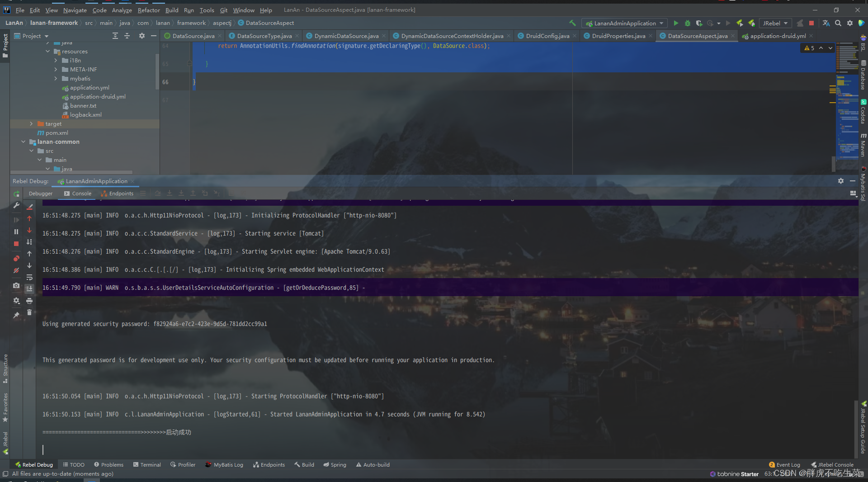Open IDE settings gear in top toolbar
Viewport: 868px width, 482px height.
click(x=850, y=23)
